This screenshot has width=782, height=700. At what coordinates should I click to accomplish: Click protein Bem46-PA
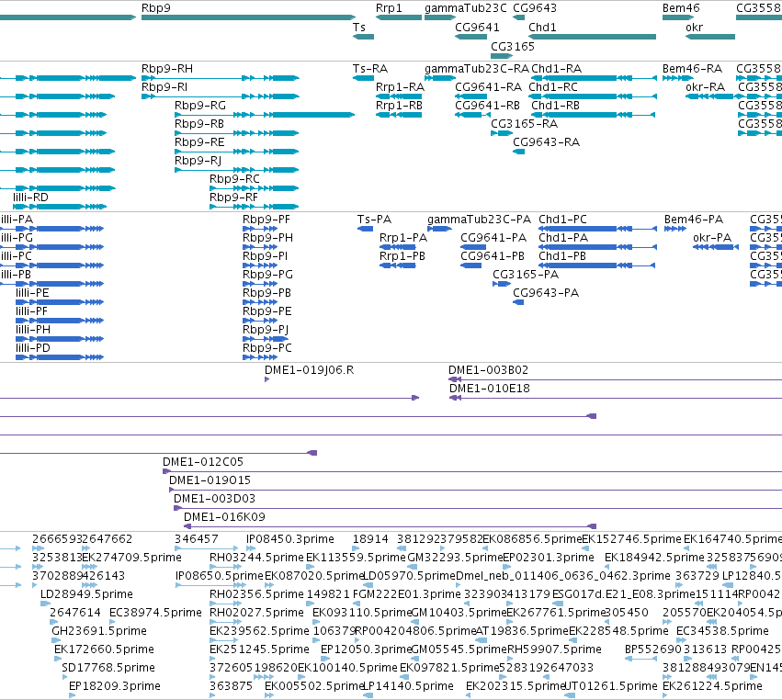pyautogui.click(x=694, y=220)
